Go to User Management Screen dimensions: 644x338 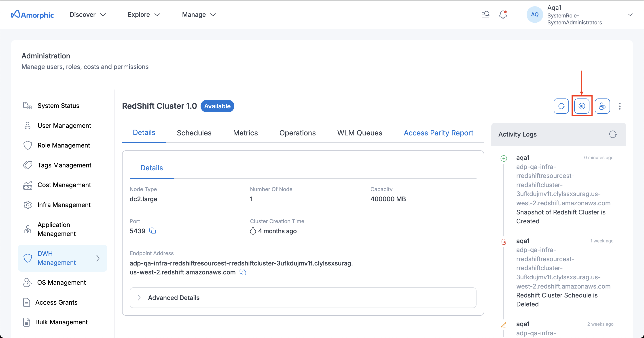[64, 125]
